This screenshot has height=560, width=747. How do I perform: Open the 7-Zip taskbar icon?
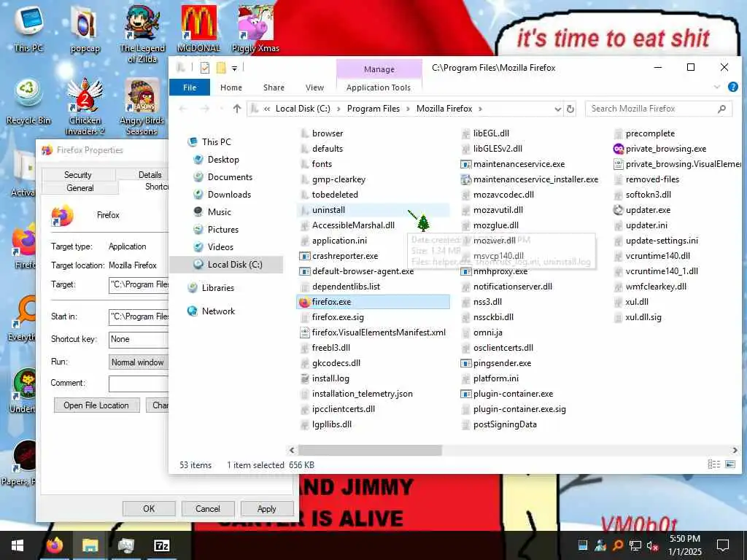click(161, 545)
